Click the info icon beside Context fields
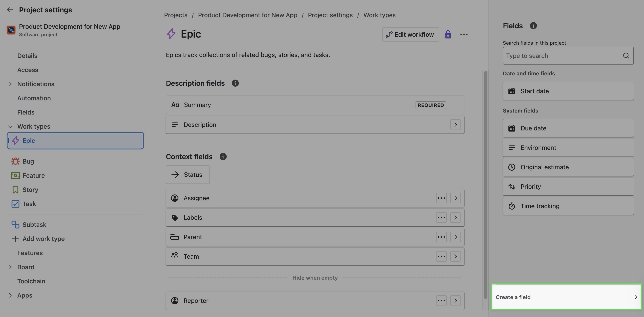The height and width of the screenshot is (317, 644). coord(223,157)
